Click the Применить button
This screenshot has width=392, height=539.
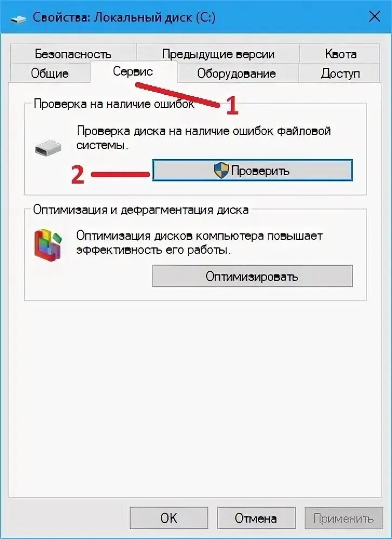pyautogui.click(x=343, y=518)
